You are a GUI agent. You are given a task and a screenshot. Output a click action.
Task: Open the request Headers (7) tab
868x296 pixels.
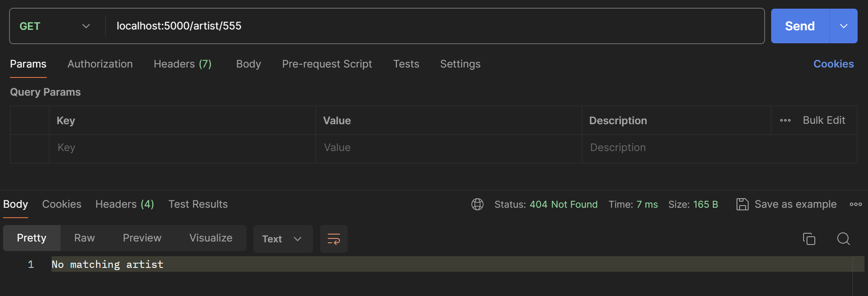point(183,64)
